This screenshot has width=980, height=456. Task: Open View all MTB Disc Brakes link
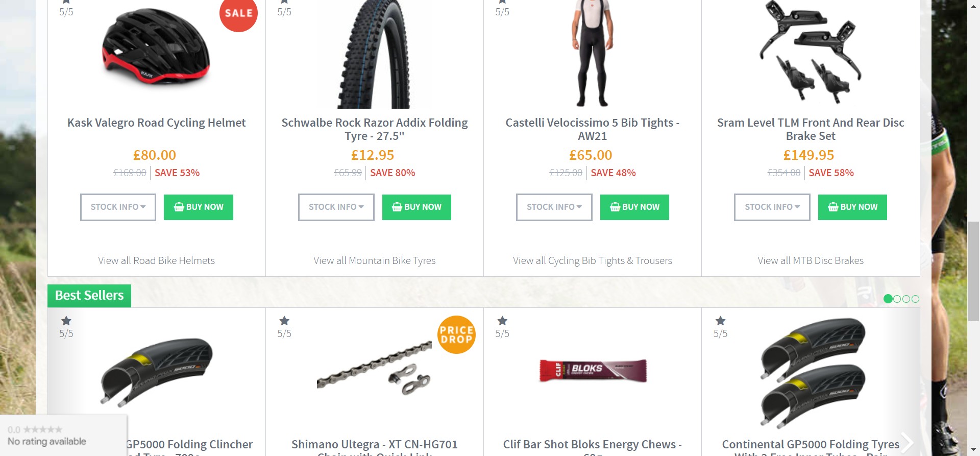[x=811, y=260]
